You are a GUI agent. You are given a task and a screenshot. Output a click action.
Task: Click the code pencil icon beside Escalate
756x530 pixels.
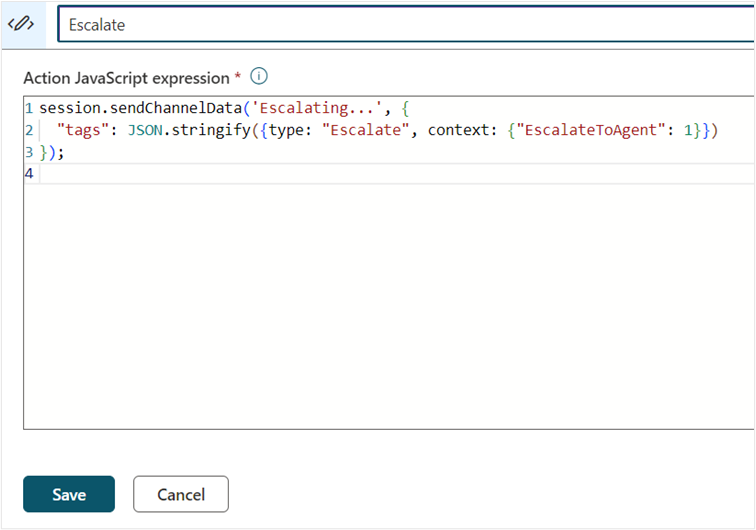(x=21, y=24)
